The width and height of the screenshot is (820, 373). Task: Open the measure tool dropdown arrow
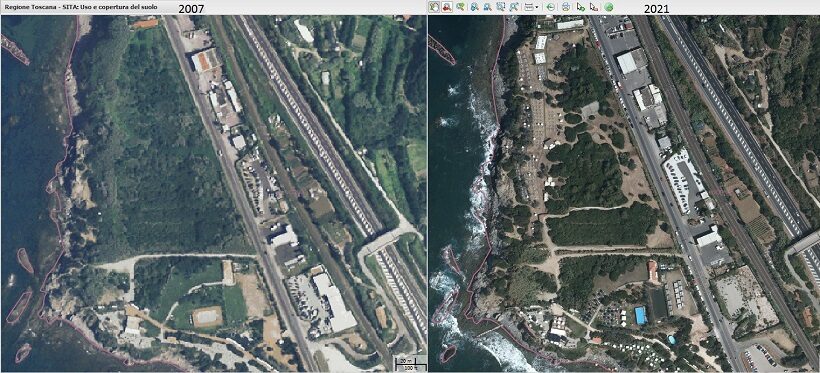(537, 7)
